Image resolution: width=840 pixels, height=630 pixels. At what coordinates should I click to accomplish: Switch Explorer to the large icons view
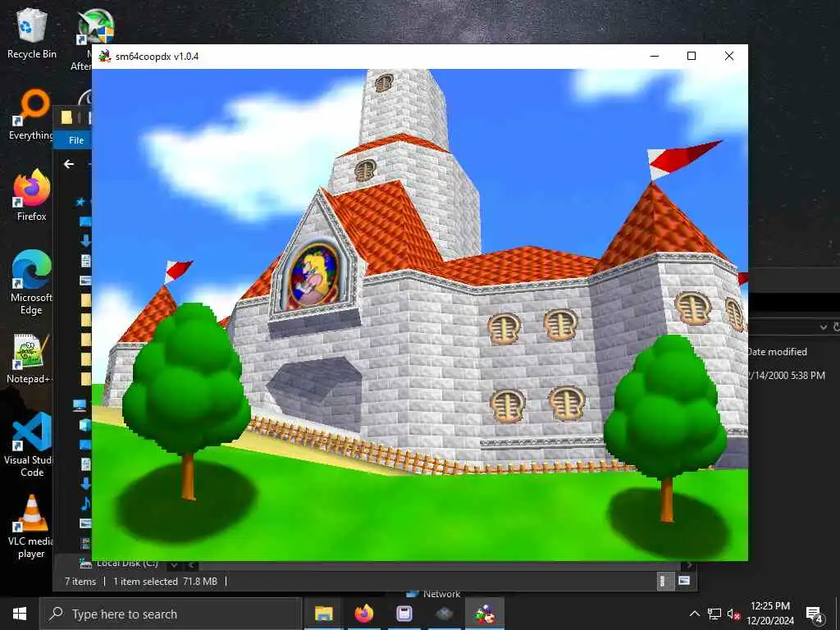684,581
